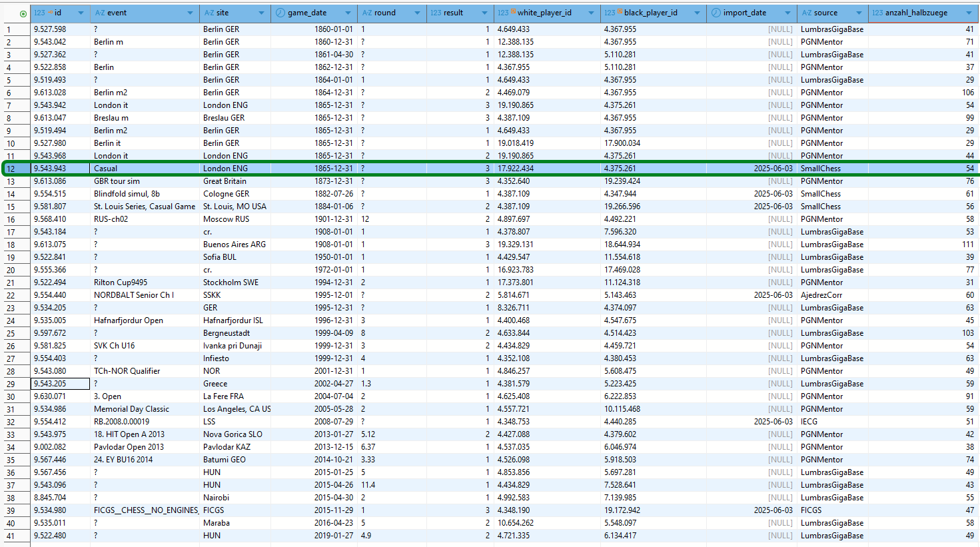Expand the round column dropdown arrow
Viewport: 980px width, 547px height.
pyautogui.click(x=417, y=13)
